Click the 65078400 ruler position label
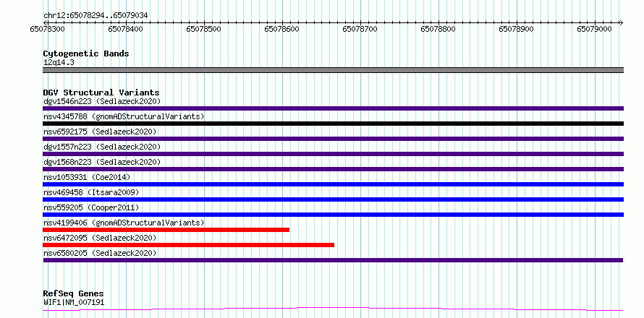 click(126, 29)
